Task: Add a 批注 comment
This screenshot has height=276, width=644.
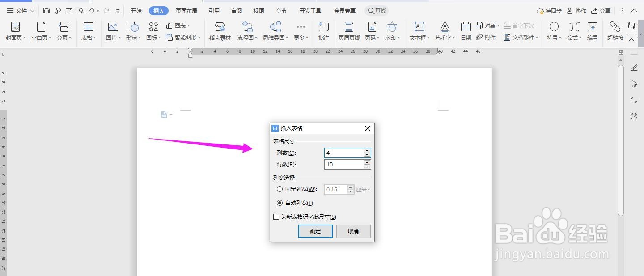Action: (323, 31)
